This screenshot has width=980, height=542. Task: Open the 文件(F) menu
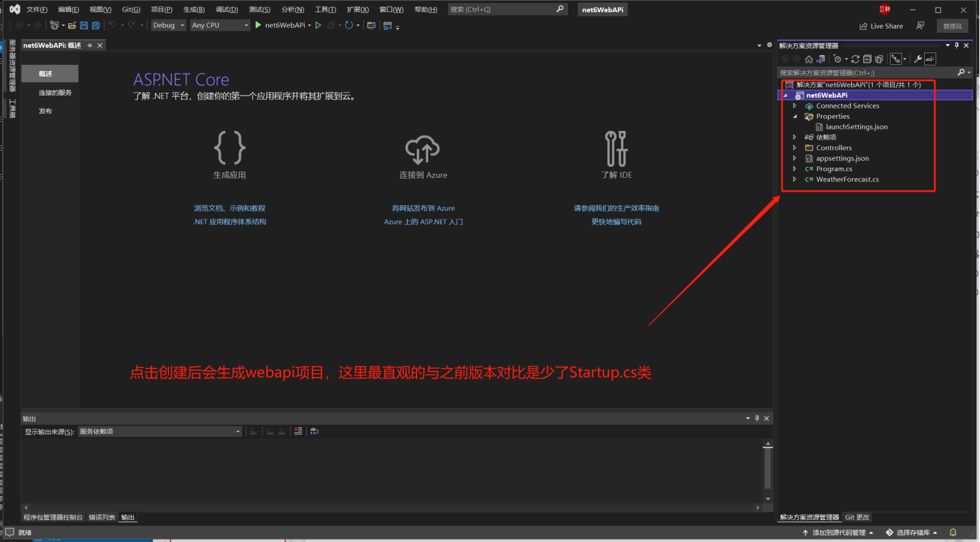37,10
